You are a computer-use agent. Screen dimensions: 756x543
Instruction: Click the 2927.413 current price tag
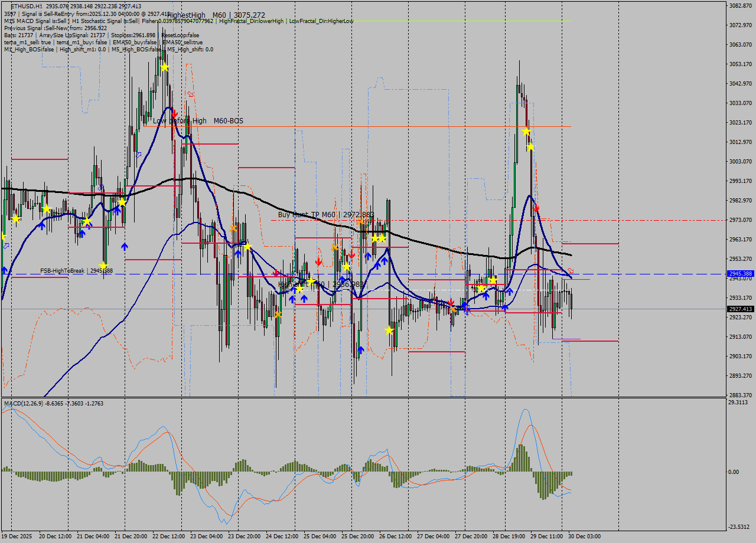[741, 308]
